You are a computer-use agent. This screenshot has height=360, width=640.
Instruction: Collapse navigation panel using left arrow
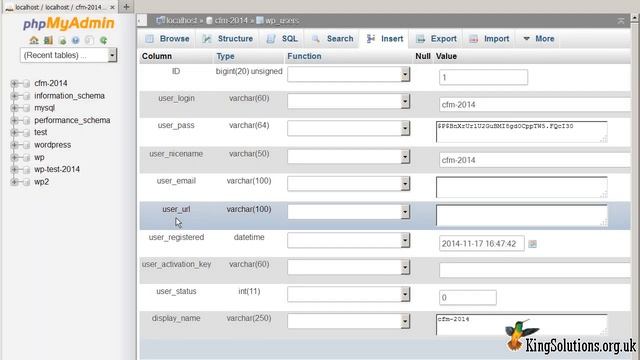click(142, 20)
